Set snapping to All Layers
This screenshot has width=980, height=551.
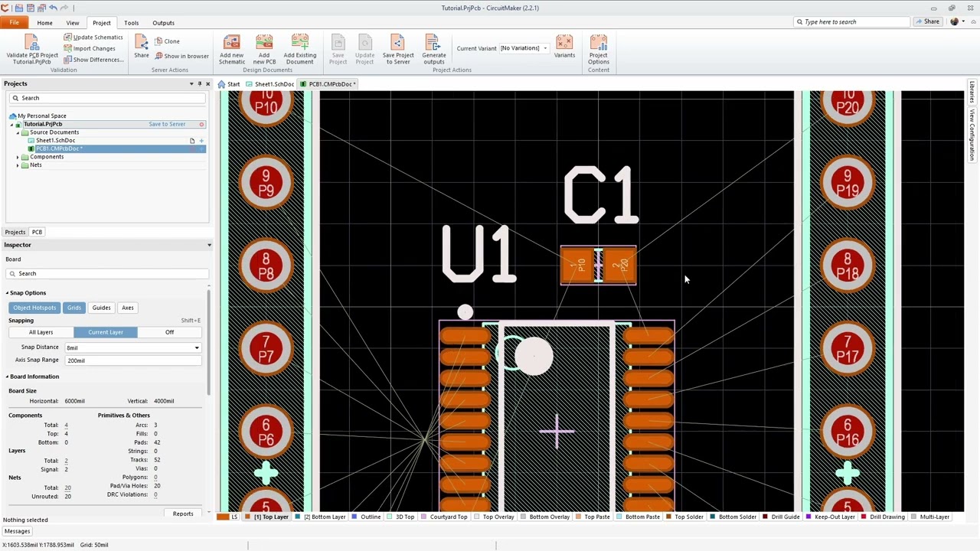click(41, 332)
